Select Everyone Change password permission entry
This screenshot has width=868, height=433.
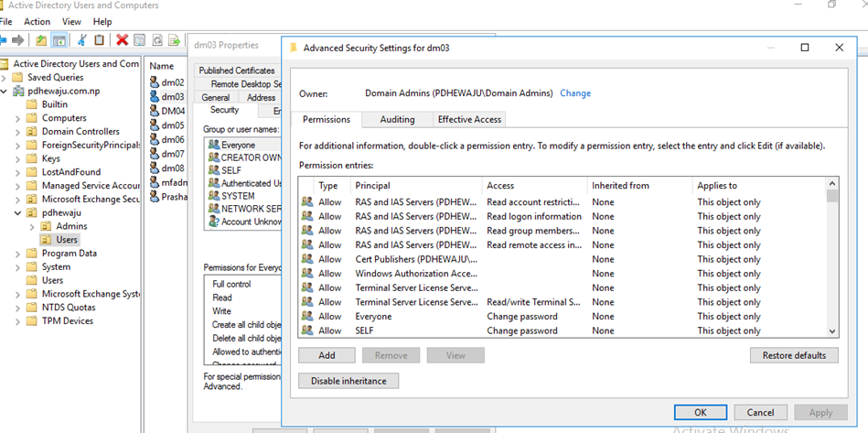click(x=562, y=316)
